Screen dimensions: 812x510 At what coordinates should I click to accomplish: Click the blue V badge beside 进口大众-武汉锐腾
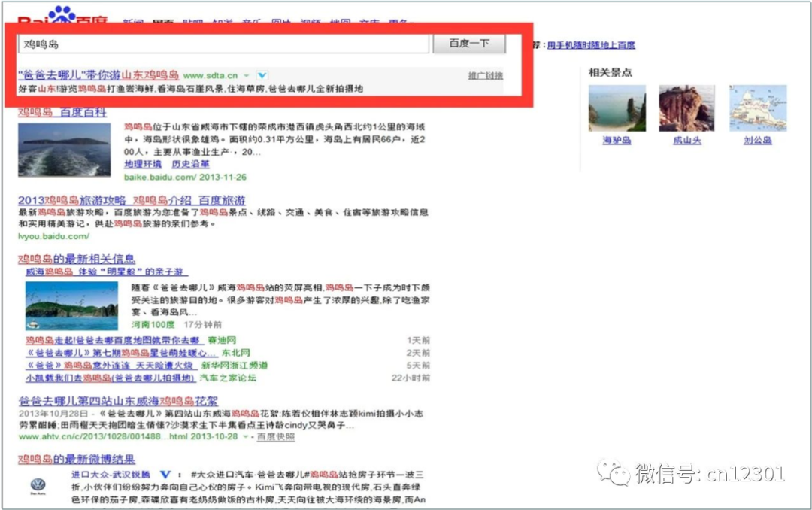pyautogui.click(x=165, y=475)
